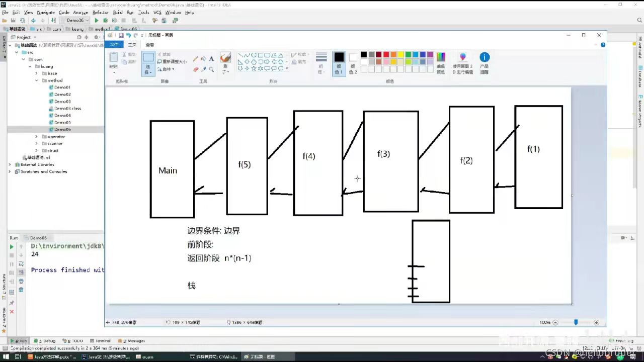The height and width of the screenshot is (362, 644).
Task: Click zoom out minus in Paint status bar
Action: click(x=555, y=322)
